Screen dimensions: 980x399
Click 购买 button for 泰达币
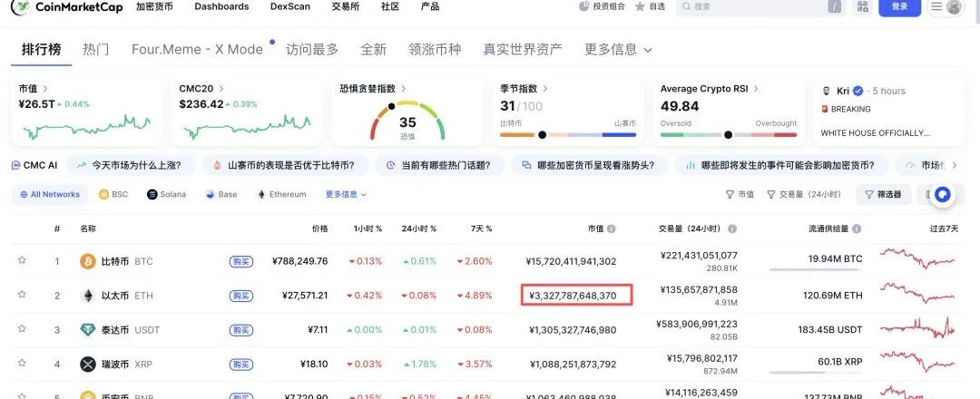point(241,330)
